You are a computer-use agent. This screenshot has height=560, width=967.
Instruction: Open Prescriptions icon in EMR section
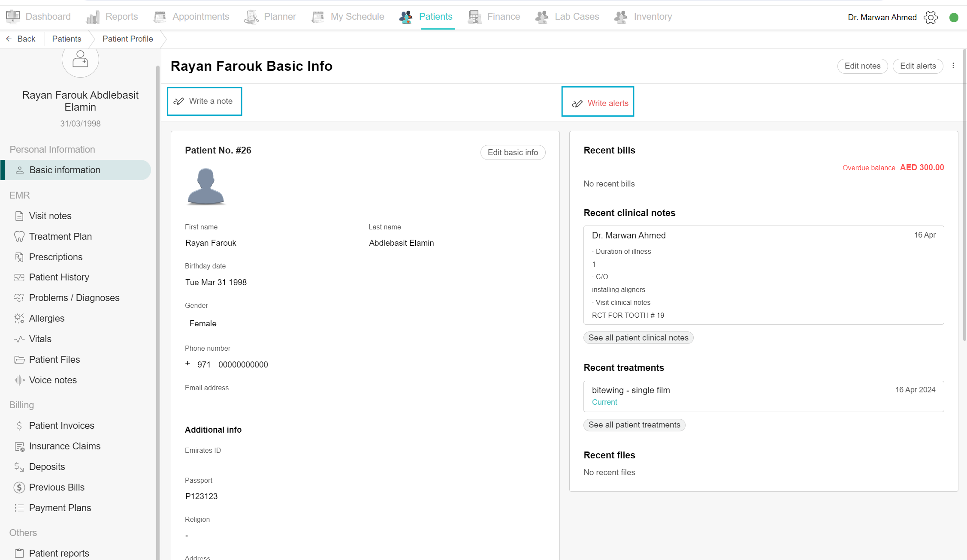pos(19,257)
